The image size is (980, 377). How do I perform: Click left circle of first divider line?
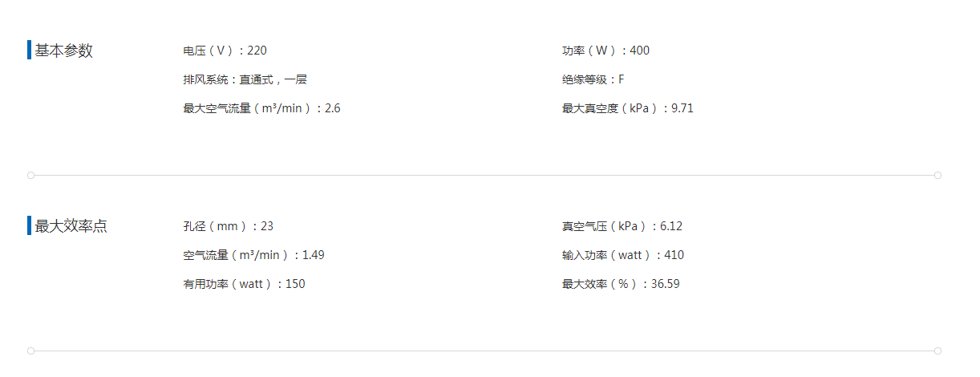pyautogui.click(x=30, y=175)
